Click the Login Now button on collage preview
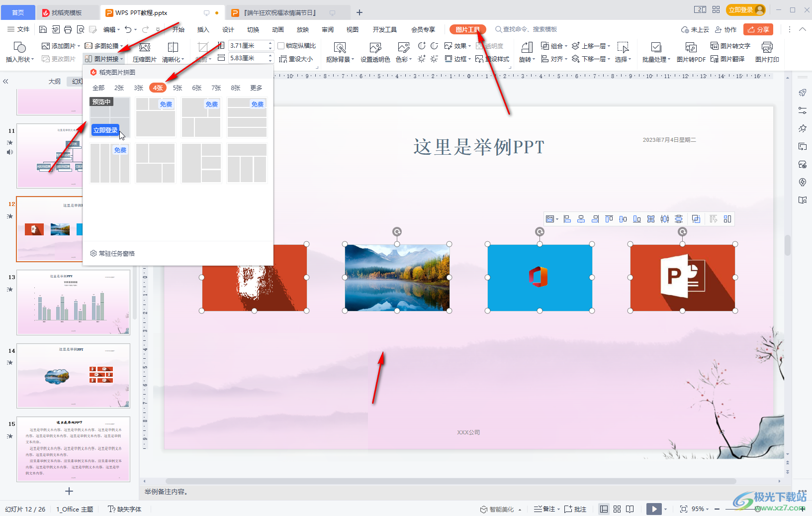The image size is (812, 516). pyautogui.click(x=105, y=130)
